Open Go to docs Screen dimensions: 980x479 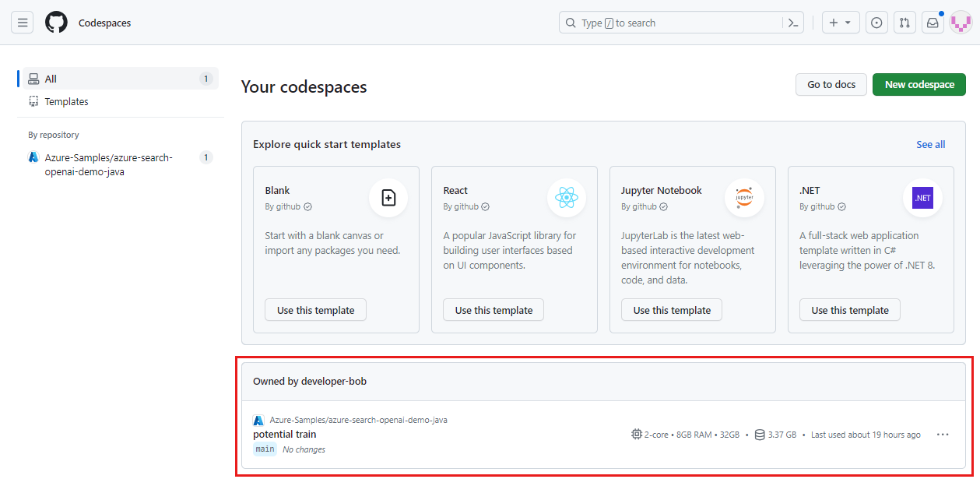pyautogui.click(x=831, y=84)
